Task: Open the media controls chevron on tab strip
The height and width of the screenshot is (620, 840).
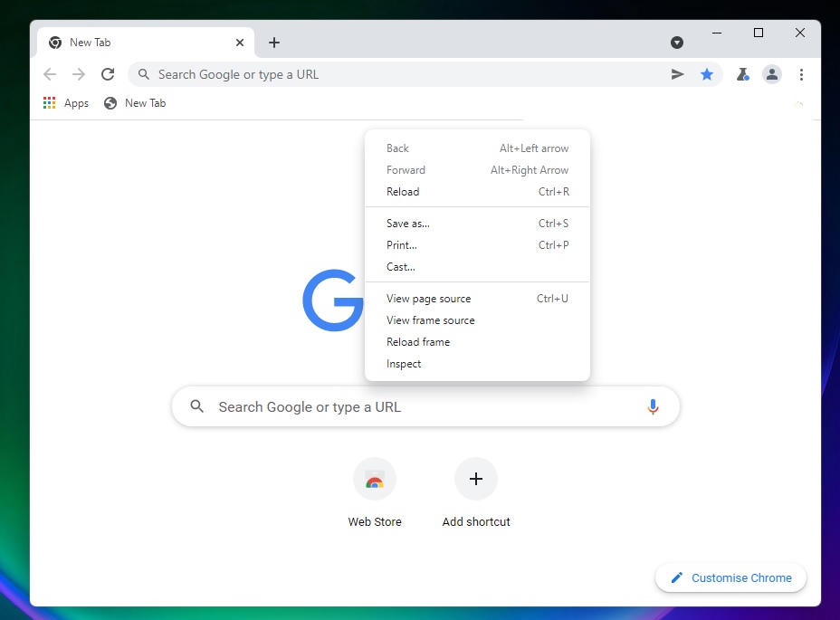Action: [677, 42]
